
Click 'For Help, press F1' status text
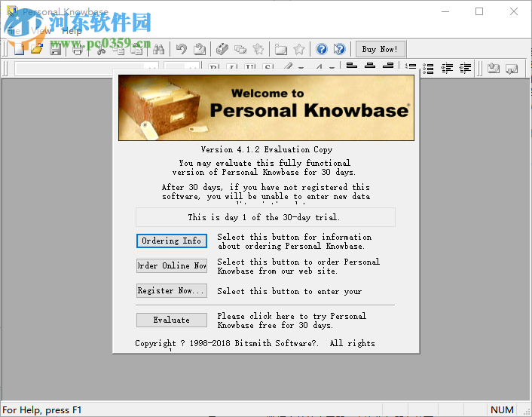click(x=42, y=410)
